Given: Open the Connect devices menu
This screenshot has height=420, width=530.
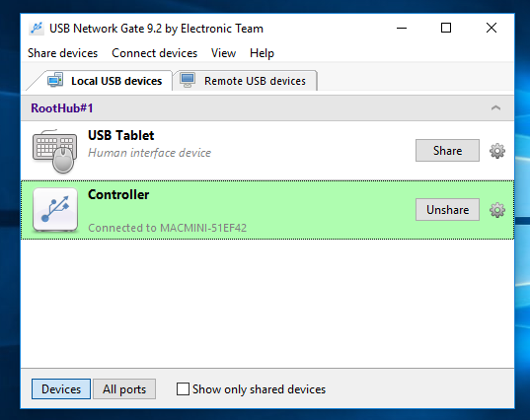Looking at the screenshot, I should click(x=155, y=53).
